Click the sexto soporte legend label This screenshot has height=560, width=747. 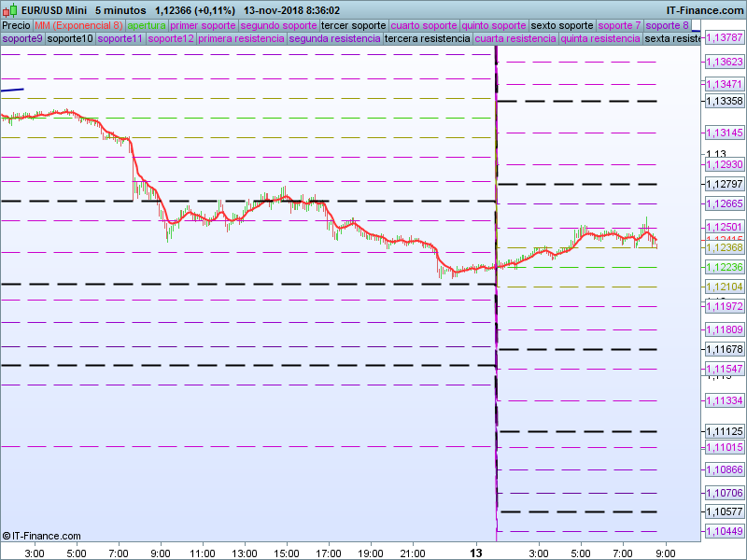(x=562, y=25)
